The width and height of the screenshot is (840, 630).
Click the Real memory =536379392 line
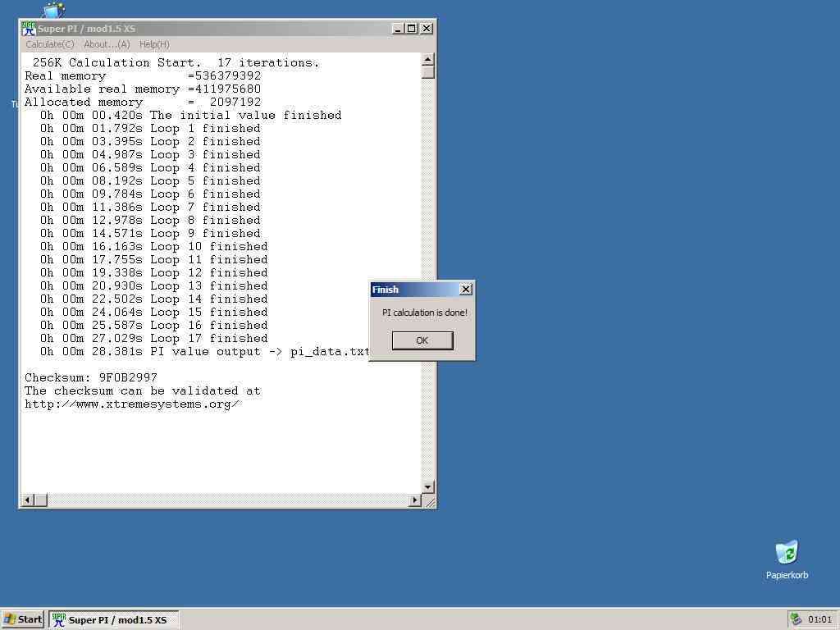(x=143, y=76)
